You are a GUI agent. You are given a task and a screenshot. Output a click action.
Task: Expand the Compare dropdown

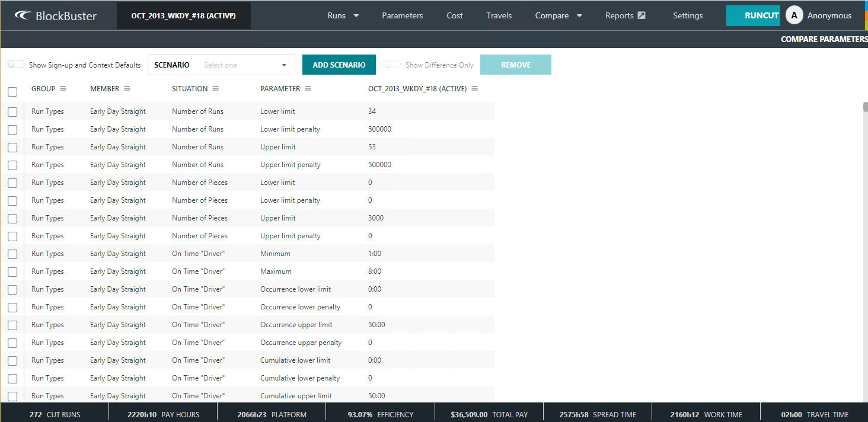[x=558, y=15]
